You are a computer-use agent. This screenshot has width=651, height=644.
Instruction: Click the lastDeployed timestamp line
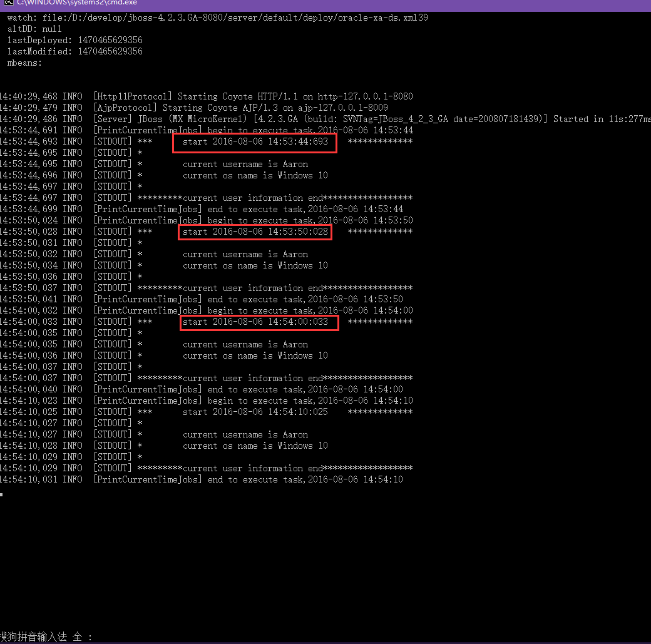pyautogui.click(x=74, y=40)
